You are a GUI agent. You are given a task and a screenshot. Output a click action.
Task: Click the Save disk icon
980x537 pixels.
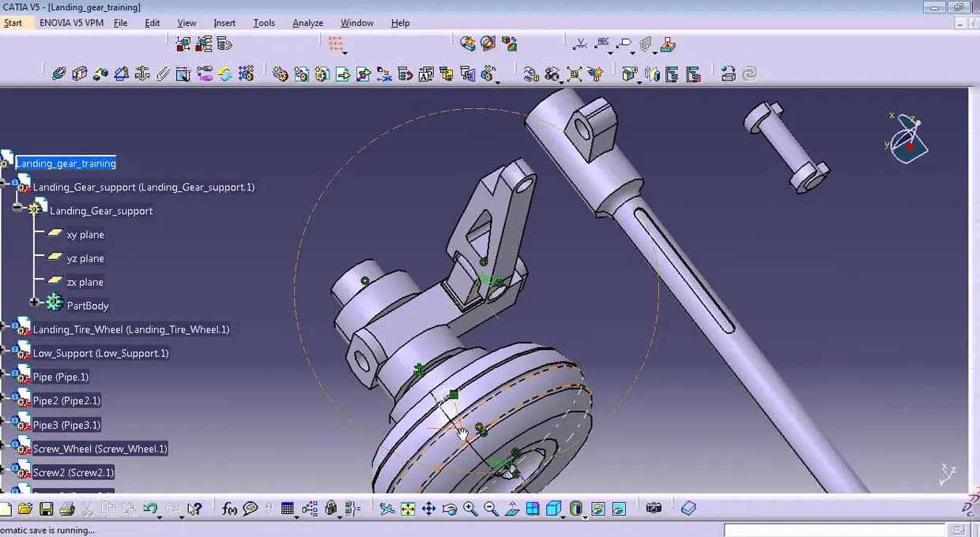pos(46,509)
